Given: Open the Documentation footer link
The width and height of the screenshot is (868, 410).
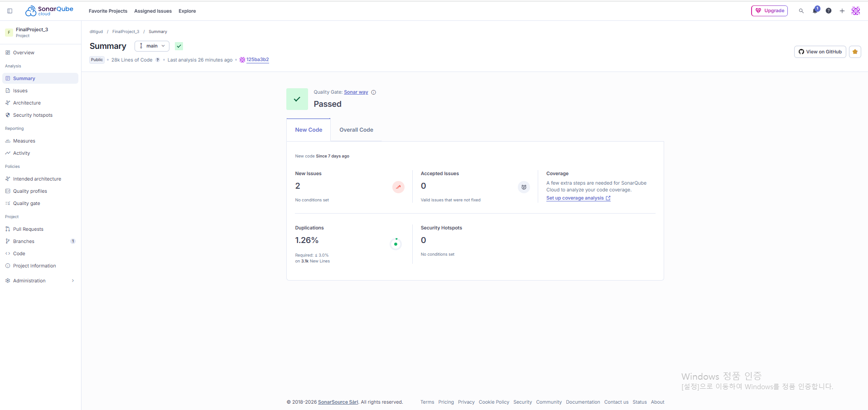Looking at the screenshot, I should [x=583, y=402].
